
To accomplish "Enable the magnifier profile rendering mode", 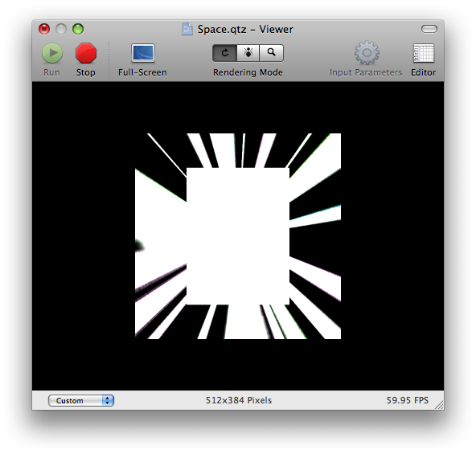I will click(272, 53).
